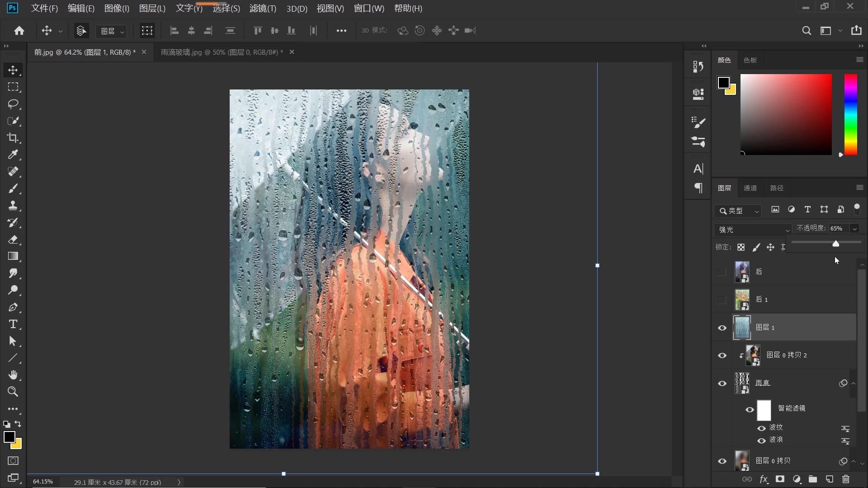Select the Lasso tool
This screenshot has width=868, height=488.
click(x=13, y=104)
